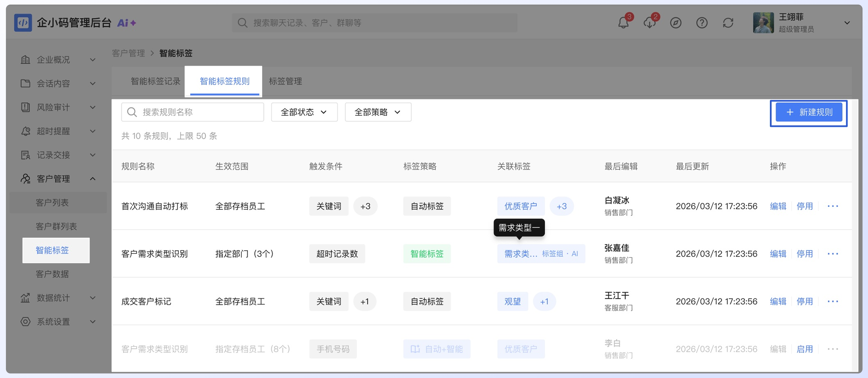Open more actions for 成交客户标记 row
Viewport: 868px width, 378px height.
[833, 301]
